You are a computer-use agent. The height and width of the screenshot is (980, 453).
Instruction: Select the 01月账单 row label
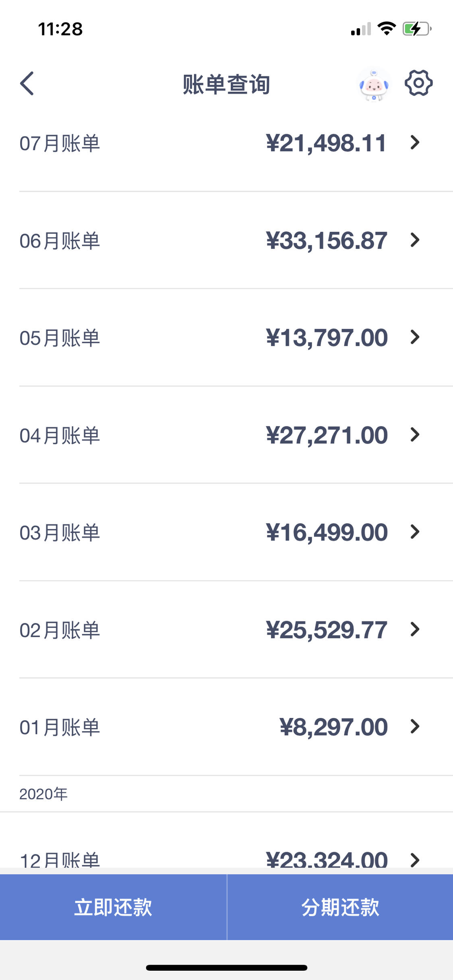tap(60, 727)
